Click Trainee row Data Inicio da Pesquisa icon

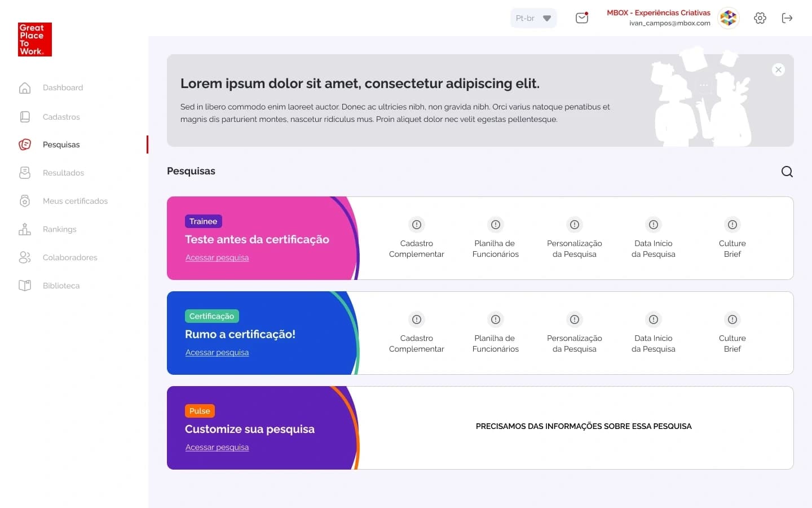[x=654, y=225]
